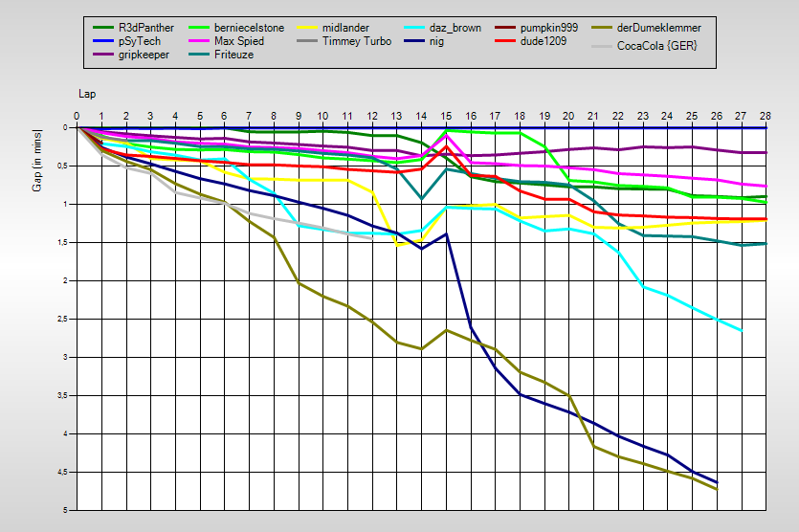Select the pumpkin999 legend label
The image size is (799, 532).
point(549,28)
